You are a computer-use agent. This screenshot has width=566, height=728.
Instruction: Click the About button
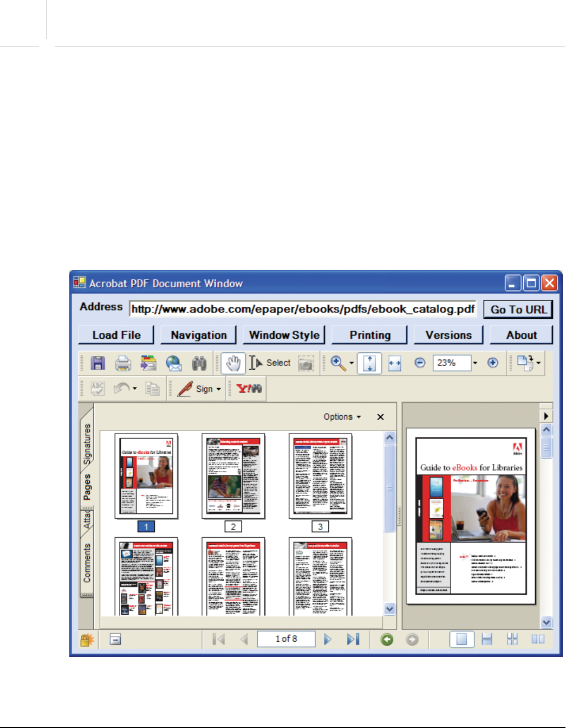[522, 335]
